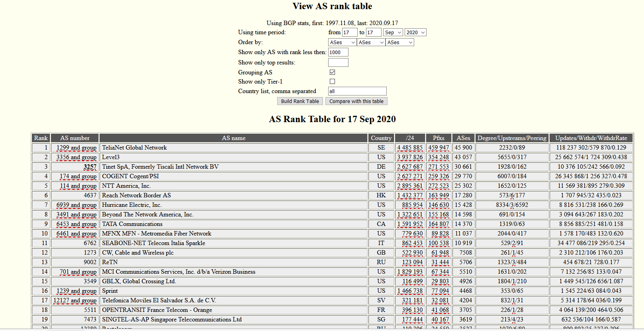
Task: Click the Pfxs value 146 630
Action: click(438, 205)
